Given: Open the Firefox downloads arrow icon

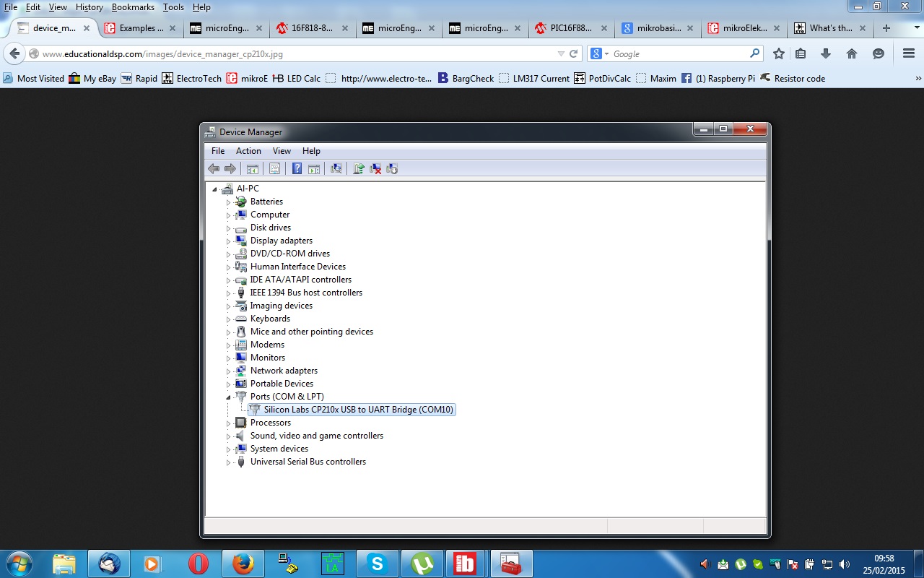Looking at the screenshot, I should 826,53.
